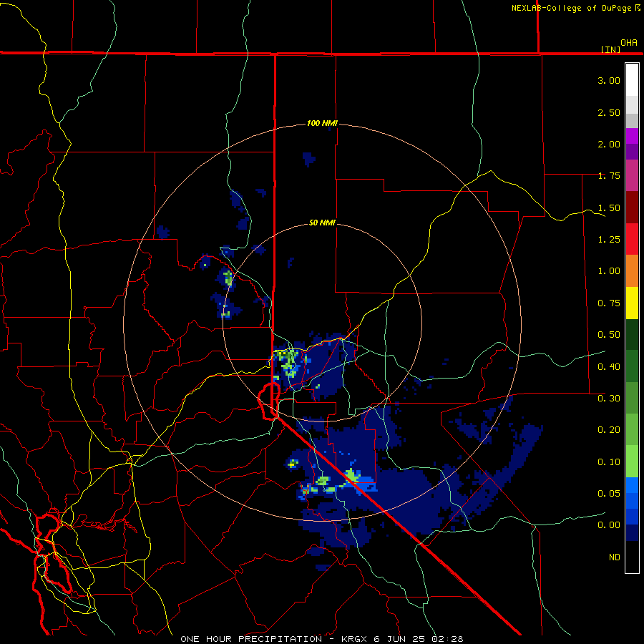Click the 100 NMI range ring label
Image resolution: width=644 pixels, height=644 pixels.
(x=322, y=123)
